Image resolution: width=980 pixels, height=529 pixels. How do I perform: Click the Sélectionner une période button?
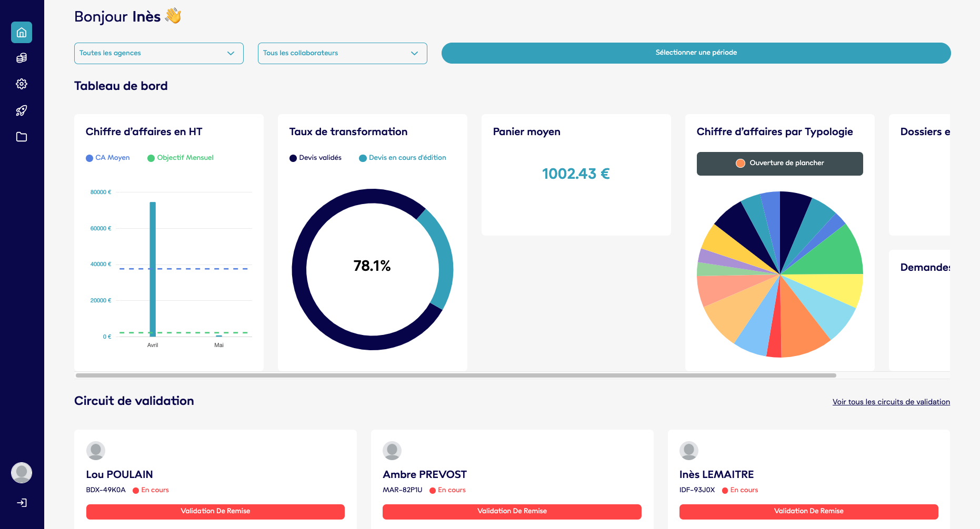[696, 53]
